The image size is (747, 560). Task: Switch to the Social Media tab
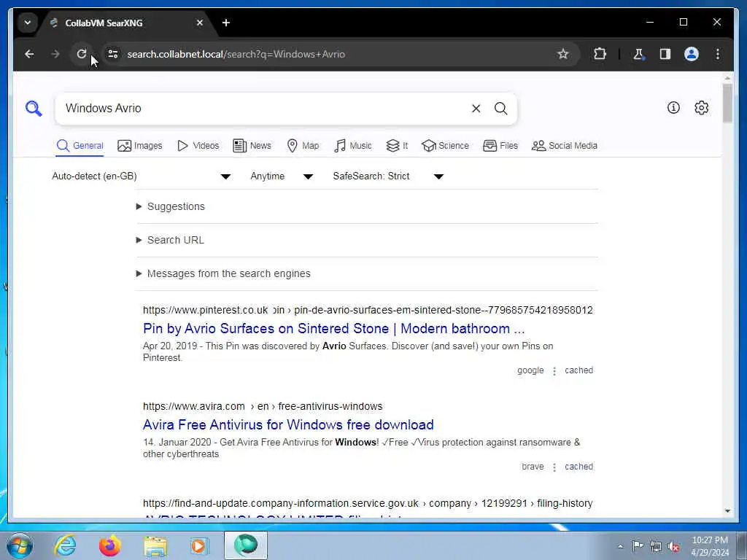[565, 146]
